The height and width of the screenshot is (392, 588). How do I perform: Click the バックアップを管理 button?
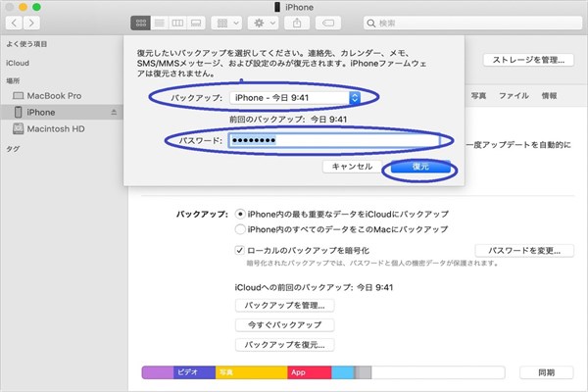(284, 306)
